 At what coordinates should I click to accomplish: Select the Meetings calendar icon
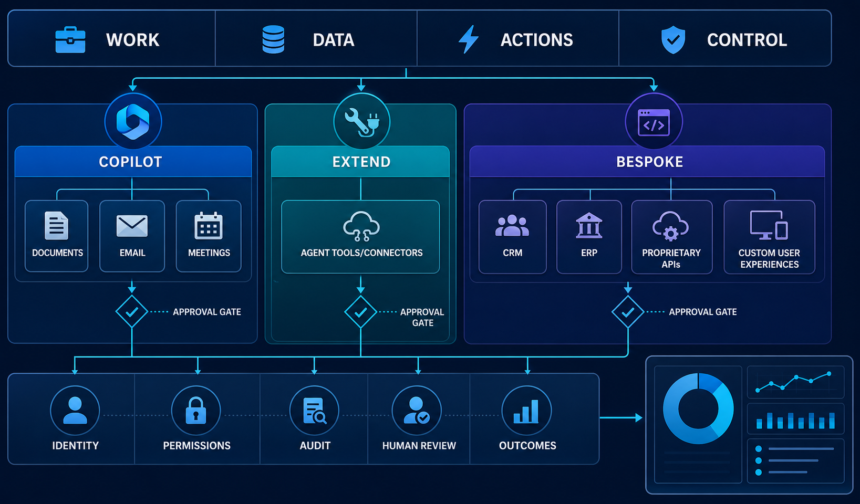(209, 226)
